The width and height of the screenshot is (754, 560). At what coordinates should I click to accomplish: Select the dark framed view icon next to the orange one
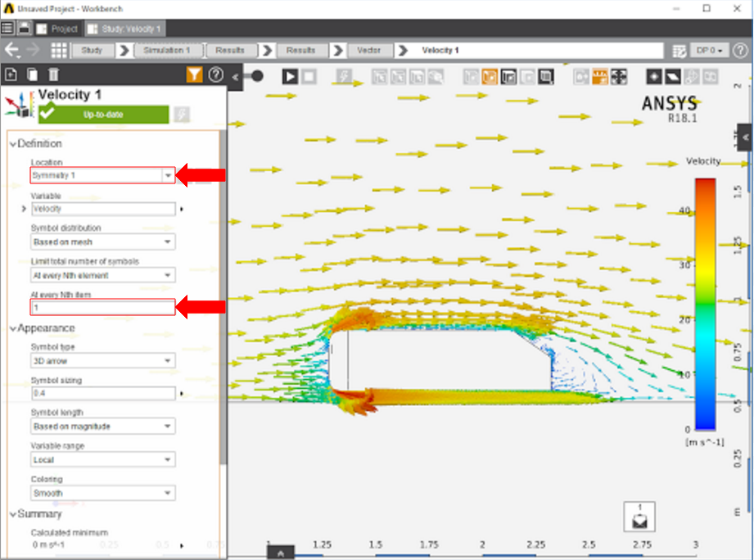pos(508,76)
